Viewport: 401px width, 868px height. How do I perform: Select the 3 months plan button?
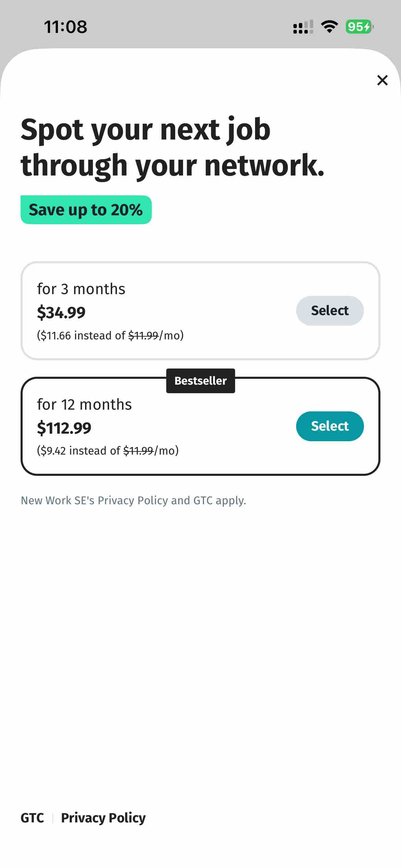pos(329,311)
